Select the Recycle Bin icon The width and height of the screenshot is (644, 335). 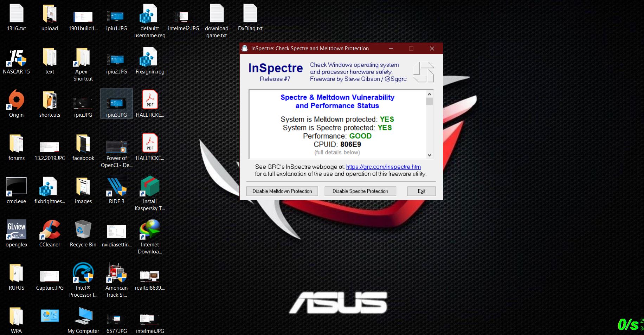point(83,230)
